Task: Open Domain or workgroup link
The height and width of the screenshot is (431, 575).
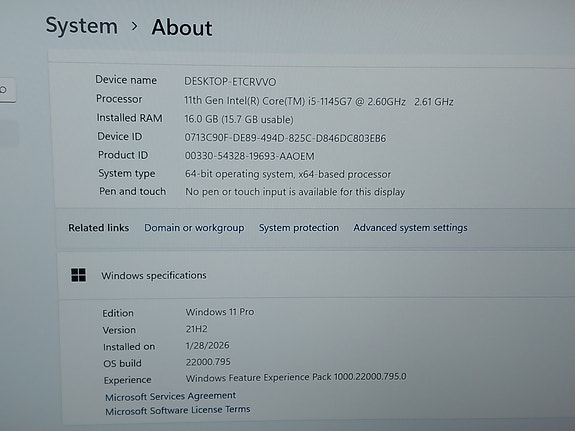Action: point(194,228)
